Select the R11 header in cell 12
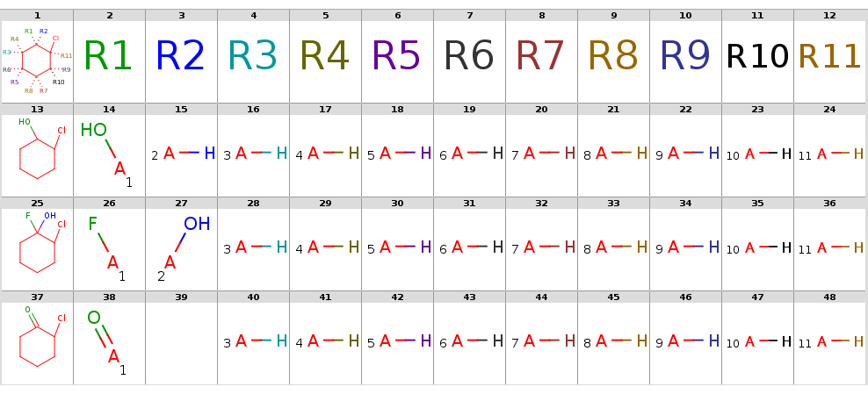Image resolution: width=868 pixels, height=394 pixels. coord(829,58)
